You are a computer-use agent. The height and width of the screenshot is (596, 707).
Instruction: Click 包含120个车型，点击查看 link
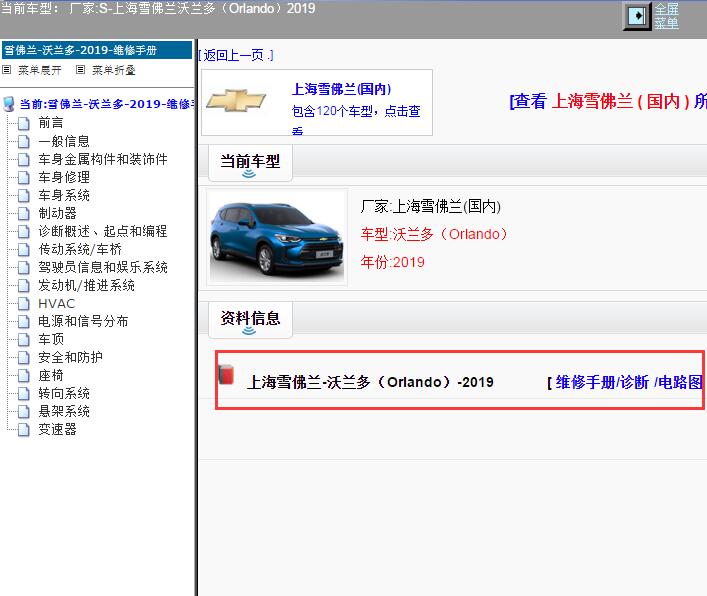(x=356, y=119)
